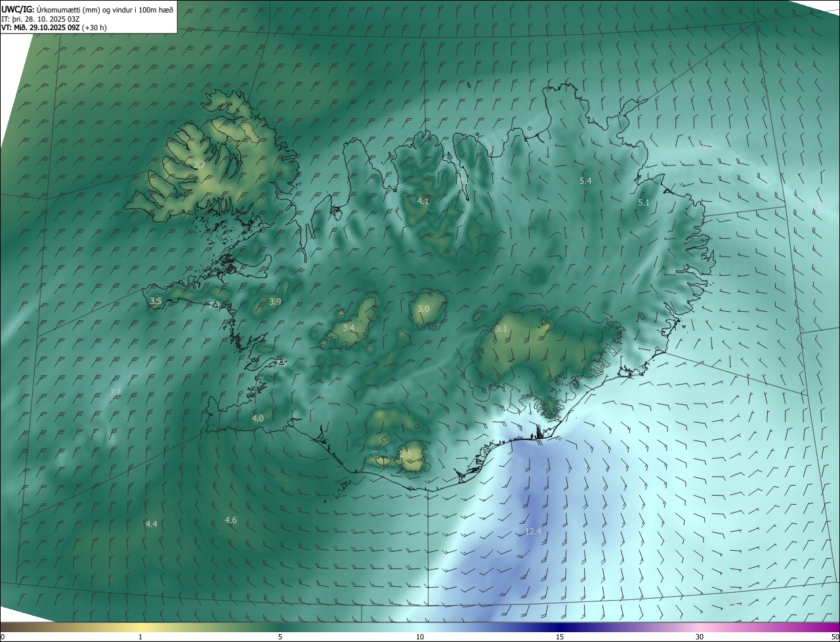Click the 30 tick on the color scale

coord(700,637)
